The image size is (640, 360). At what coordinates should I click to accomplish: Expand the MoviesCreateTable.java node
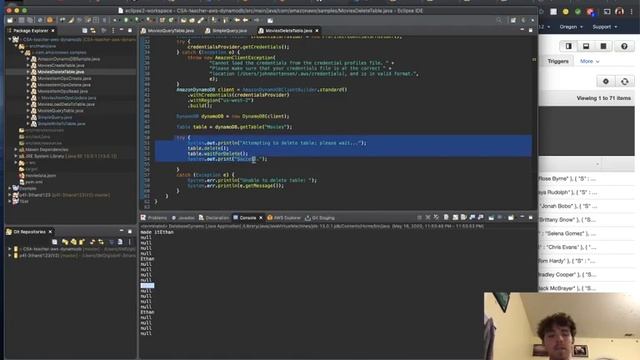click(x=28, y=65)
